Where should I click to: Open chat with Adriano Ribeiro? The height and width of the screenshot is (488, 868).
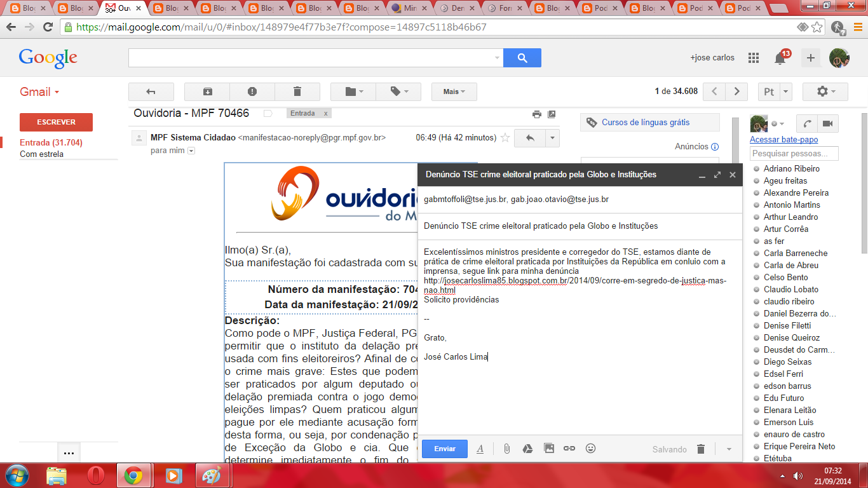point(792,169)
